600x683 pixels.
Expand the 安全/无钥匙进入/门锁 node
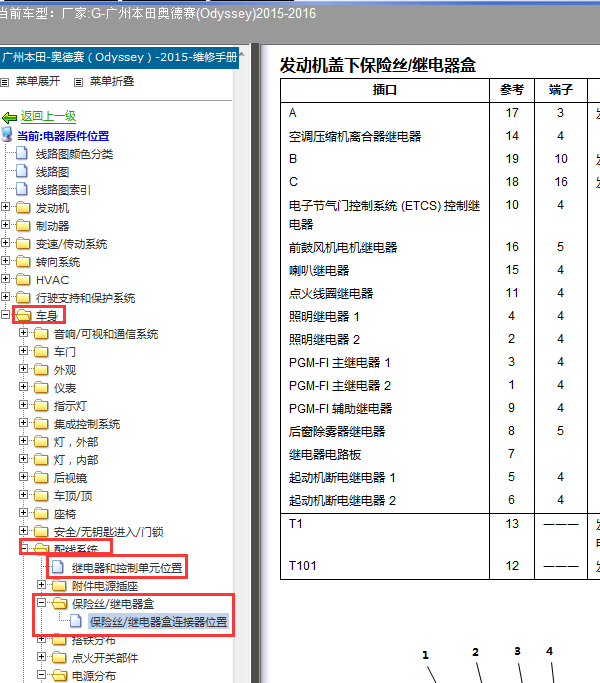click(x=24, y=531)
